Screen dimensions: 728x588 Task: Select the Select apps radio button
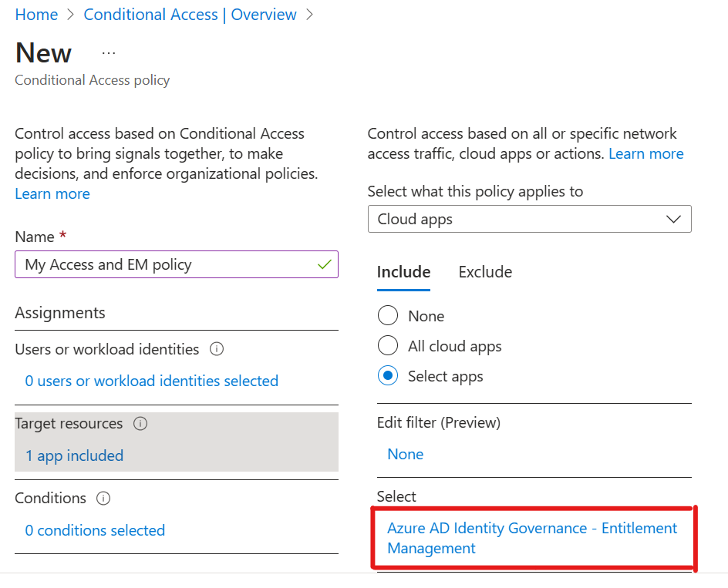coord(388,376)
